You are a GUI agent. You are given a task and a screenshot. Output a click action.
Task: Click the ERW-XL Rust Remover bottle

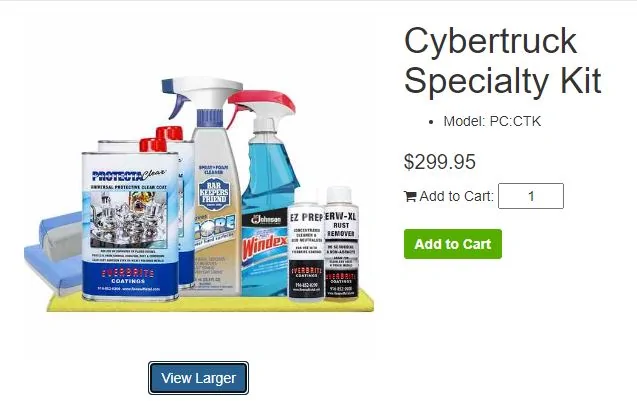341,244
